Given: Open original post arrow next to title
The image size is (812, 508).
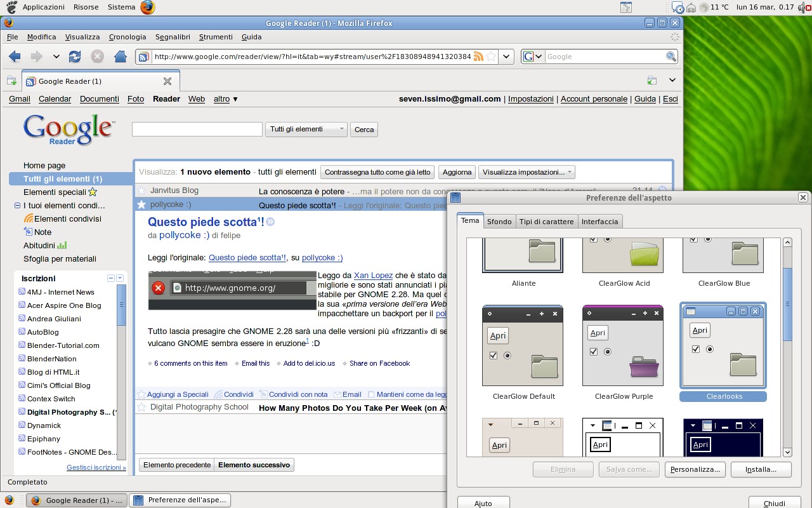Looking at the screenshot, I should point(270,222).
